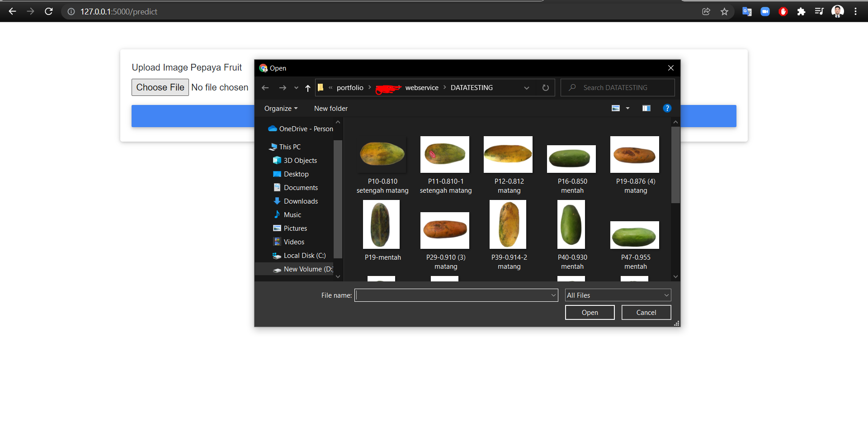Open the Extensions puzzle-piece menu
The image size is (868, 447).
click(x=801, y=11)
